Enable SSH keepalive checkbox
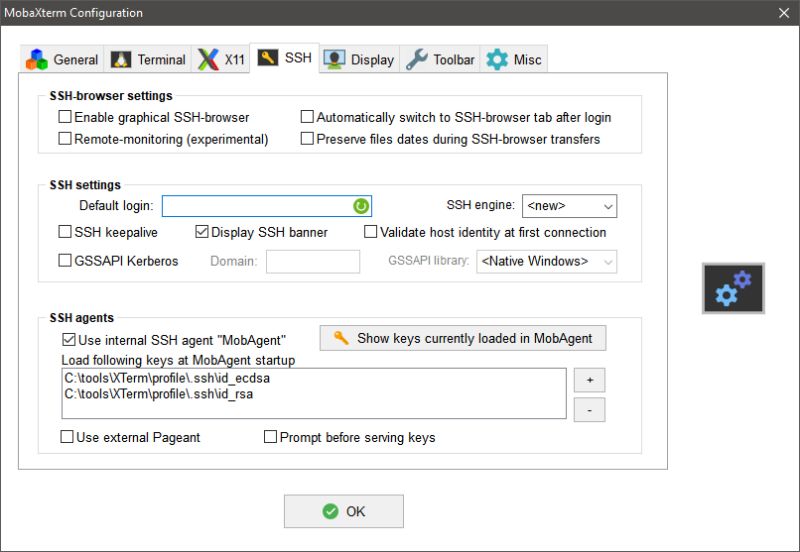The width and height of the screenshot is (800, 552). pyautogui.click(x=65, y=232)
